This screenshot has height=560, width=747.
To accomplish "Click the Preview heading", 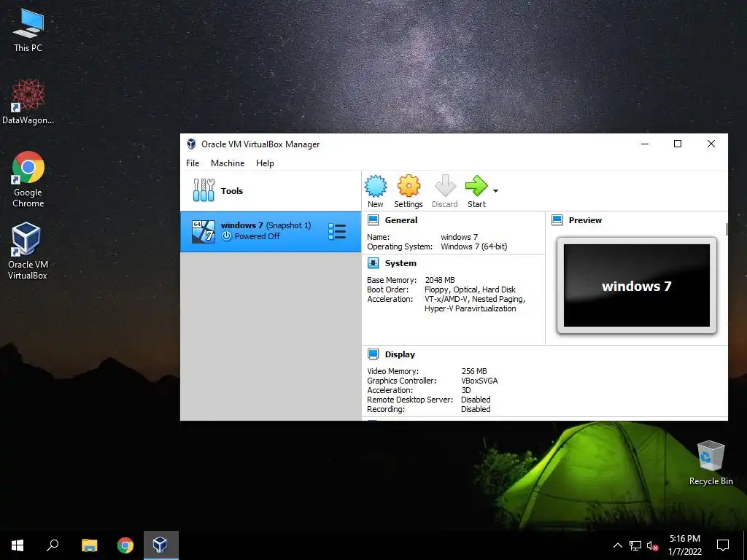I will [x=585, y=220].
